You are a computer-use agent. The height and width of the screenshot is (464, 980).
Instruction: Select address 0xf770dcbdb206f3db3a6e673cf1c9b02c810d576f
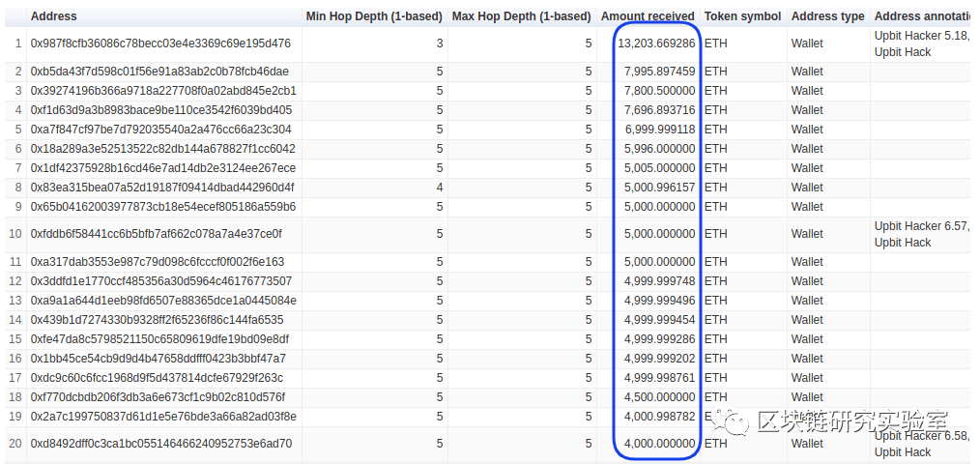point(158,397)
